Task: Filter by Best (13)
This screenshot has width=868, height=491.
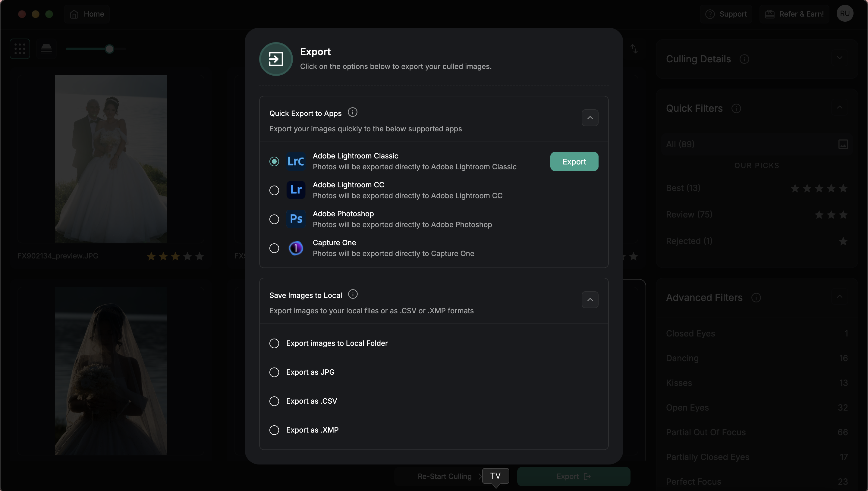Action: [x=757, y=188]
